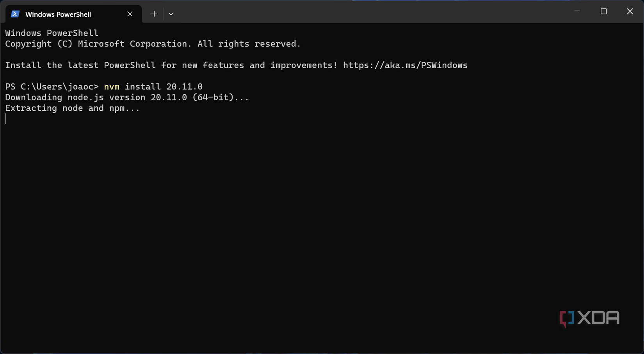Click the chevron icon beside the plus button

tap(171, 14)
